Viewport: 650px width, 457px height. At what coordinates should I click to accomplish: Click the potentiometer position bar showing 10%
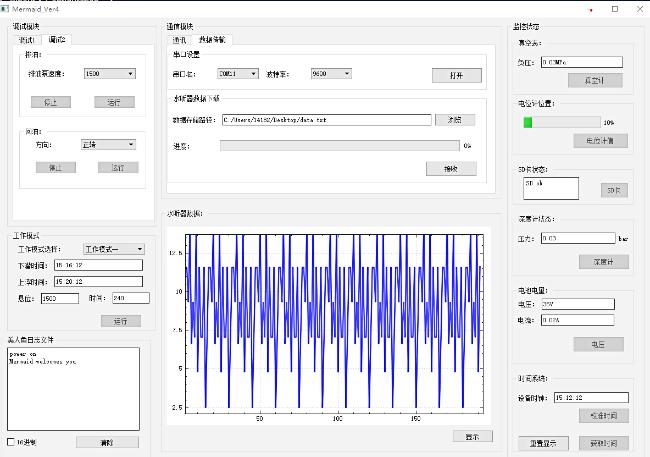click(x=562, y=122)
